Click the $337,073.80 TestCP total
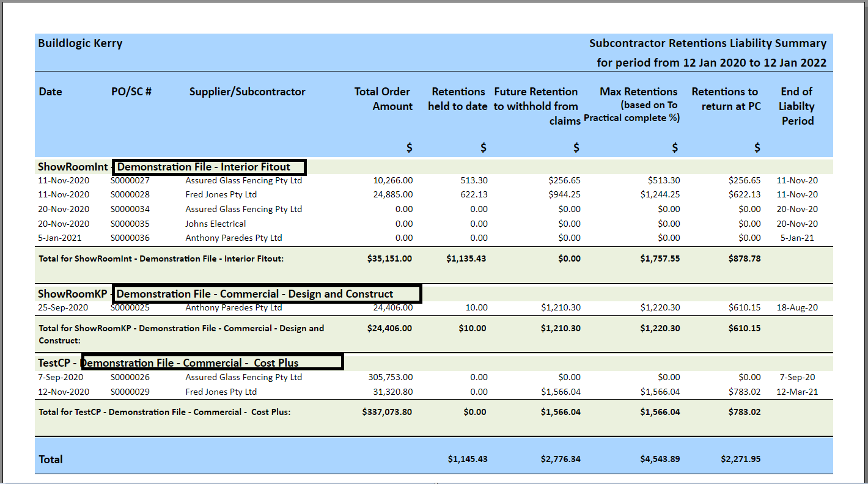868x484 pixels. coord(387,412)
